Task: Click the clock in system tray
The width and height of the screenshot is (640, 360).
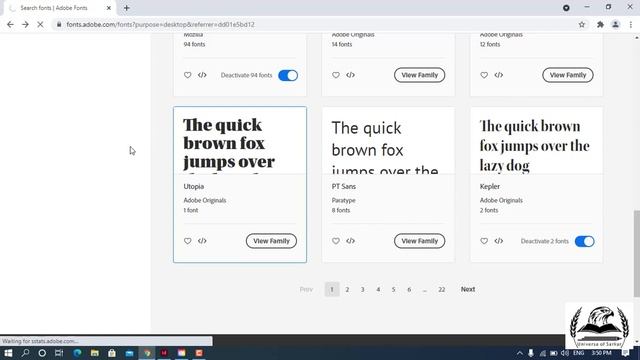Action: 601,353
